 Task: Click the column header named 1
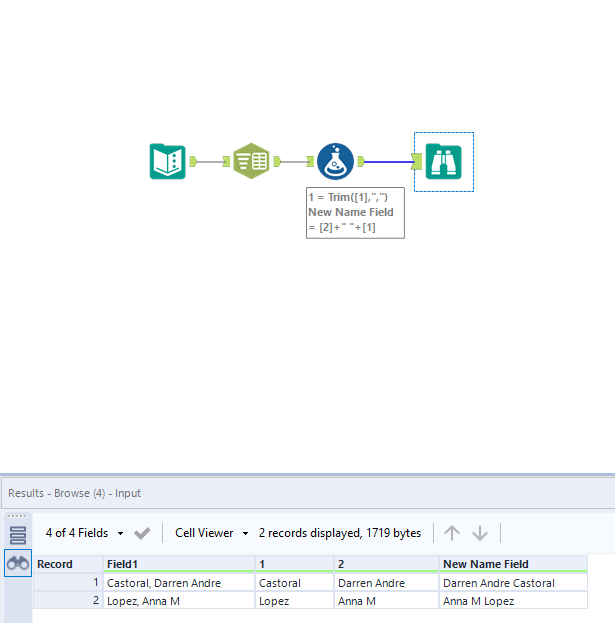(294, 564)
